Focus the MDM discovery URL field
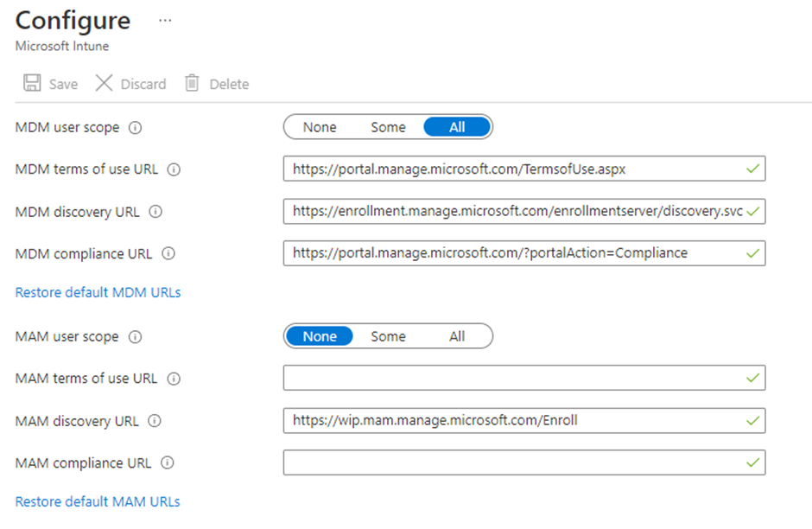 coord(524,211)
